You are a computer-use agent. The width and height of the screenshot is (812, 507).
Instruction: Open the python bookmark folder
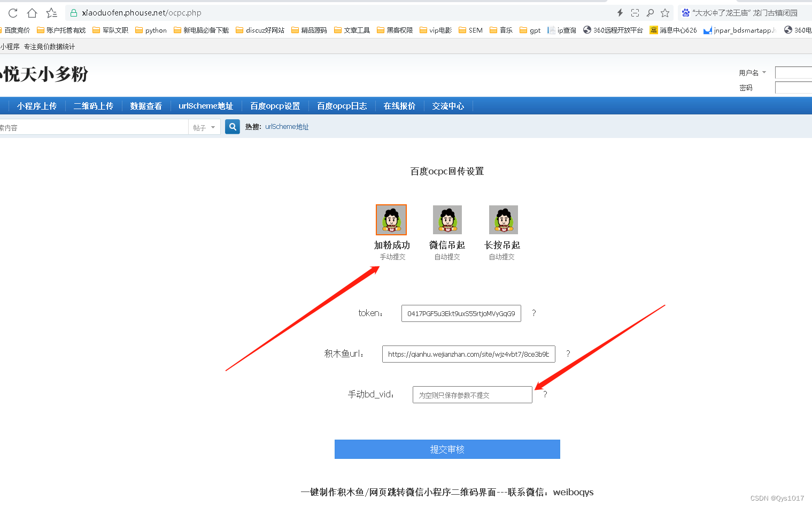(x=151, y=30)
